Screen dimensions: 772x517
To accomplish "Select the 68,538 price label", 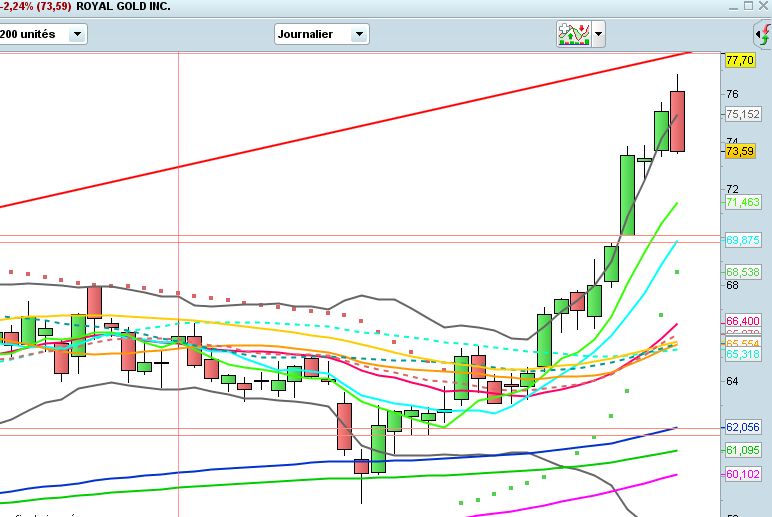I will coord(743,272).
